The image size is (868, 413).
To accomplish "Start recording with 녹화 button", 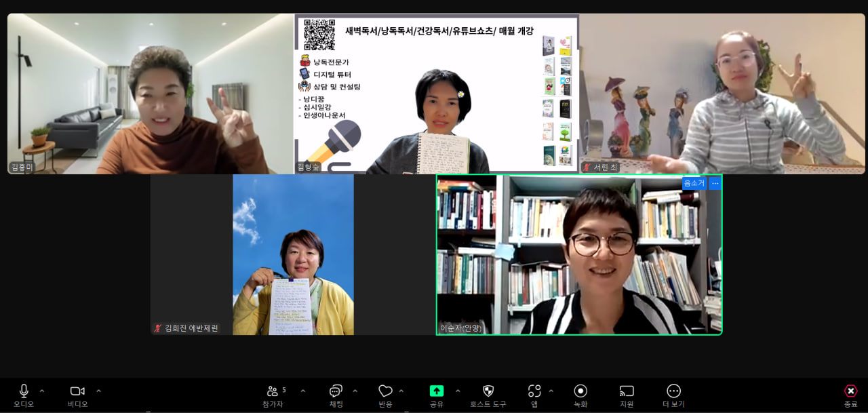I will (580, 395).
